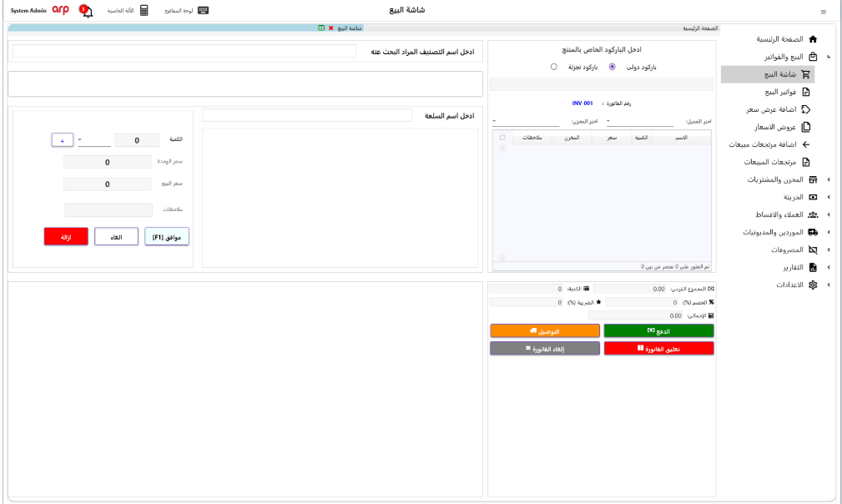Click the arp logo in the top bar
Image resolution: width=842 pixels, height=504 pixels.
[59, 10]
